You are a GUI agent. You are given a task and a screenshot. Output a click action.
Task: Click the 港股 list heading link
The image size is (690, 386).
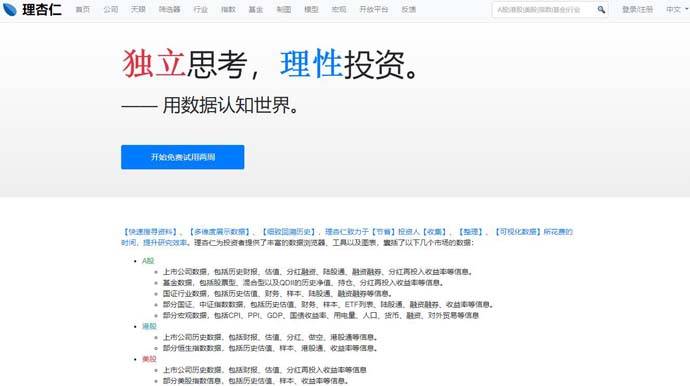(x=149, y=327)
